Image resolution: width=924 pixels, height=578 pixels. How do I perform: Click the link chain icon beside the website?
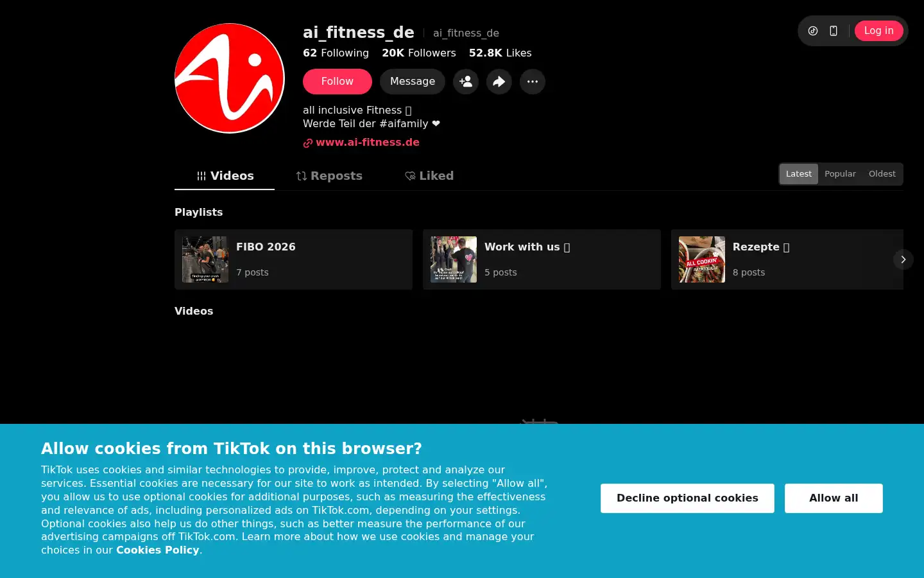click(x=308, y=143)
